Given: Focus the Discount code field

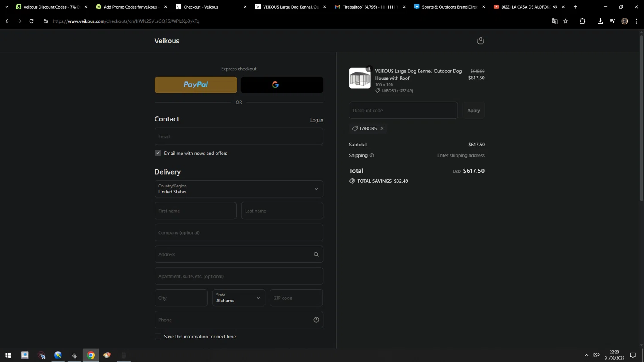Looking at the screenshot, I should coord(403,110).
